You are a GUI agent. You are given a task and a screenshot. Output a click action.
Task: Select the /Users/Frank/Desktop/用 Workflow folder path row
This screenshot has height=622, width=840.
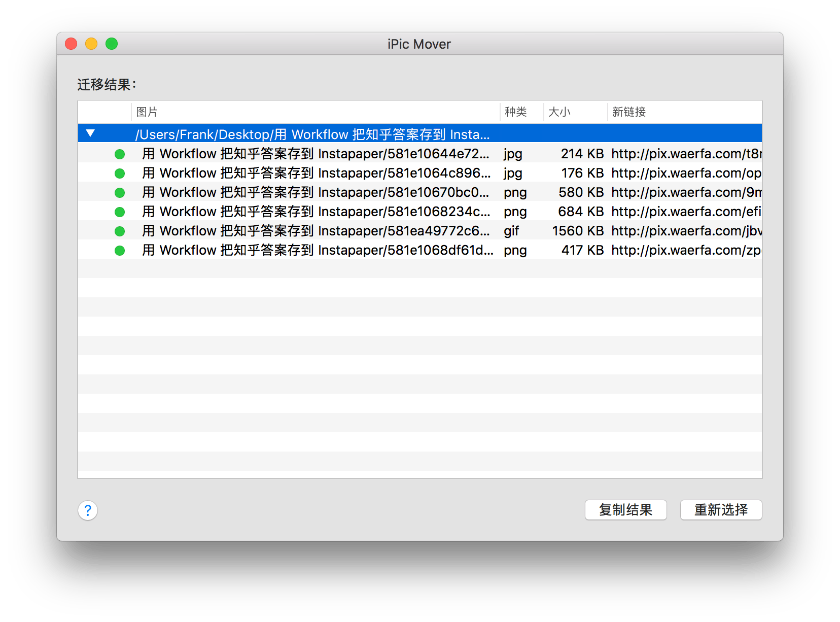(420, 133)
